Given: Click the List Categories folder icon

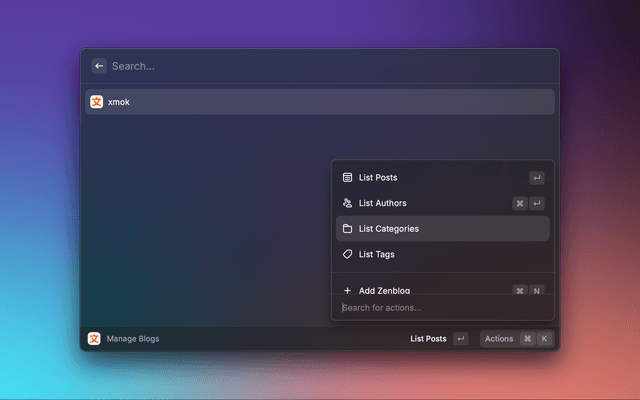Looking at the screenshot, I should (347, 229).
